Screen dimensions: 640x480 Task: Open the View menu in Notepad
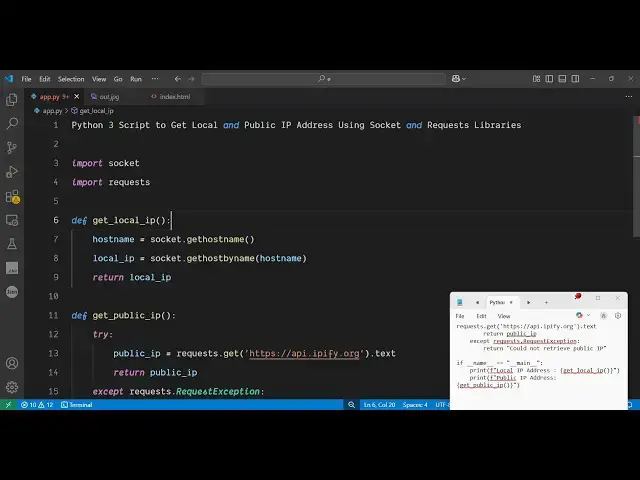coord(504,316)
